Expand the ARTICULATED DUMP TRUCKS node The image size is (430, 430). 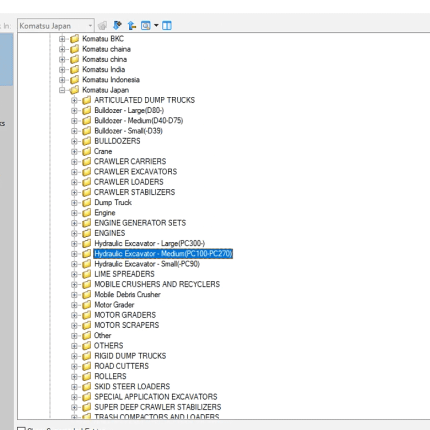74,100
